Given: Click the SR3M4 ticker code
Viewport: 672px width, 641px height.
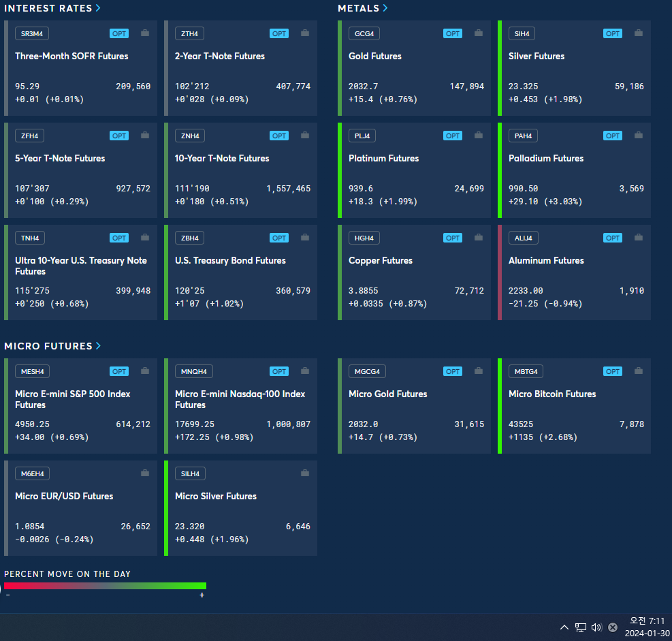Looking at the screenshot, I should (x=32, y=33).
